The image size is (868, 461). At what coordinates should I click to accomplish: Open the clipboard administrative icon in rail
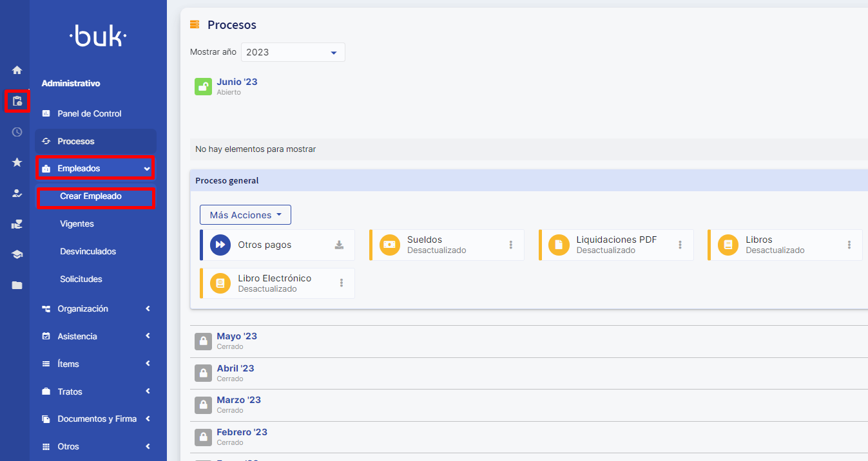point(17,101)
